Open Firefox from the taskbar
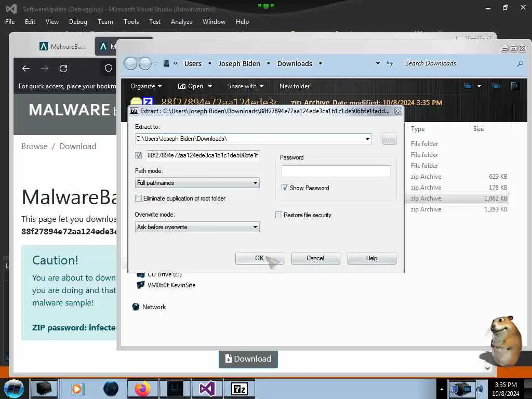 [x=142, y=389]
